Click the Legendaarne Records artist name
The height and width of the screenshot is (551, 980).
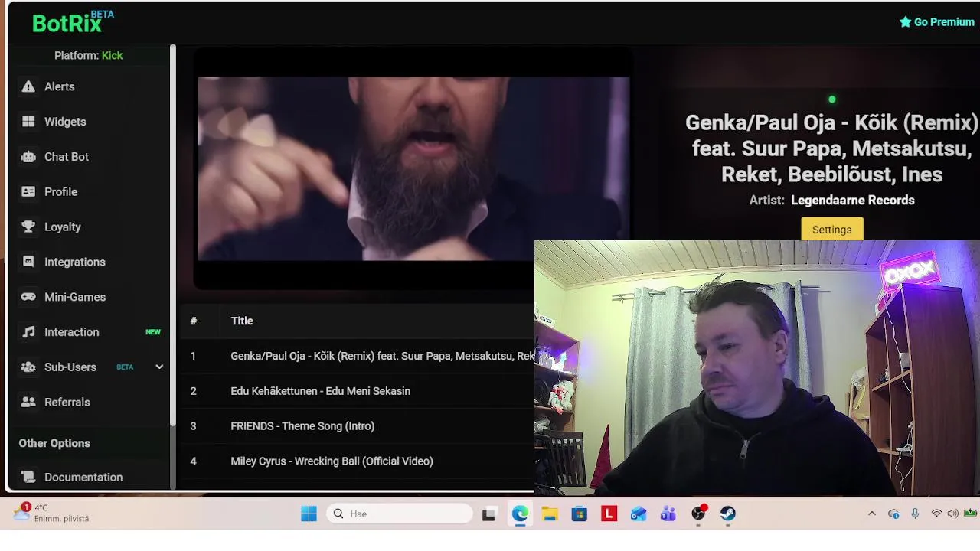852,200
